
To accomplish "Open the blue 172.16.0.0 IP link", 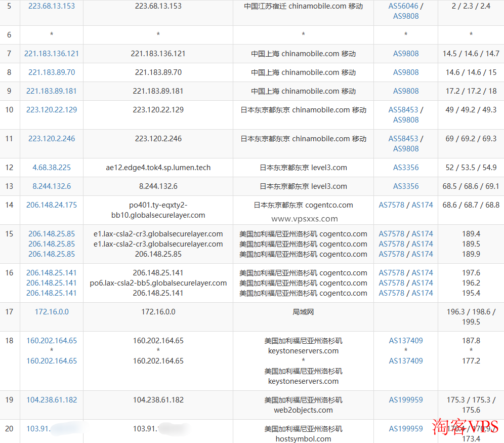I will pyautogui.click(x=52, y=312).
